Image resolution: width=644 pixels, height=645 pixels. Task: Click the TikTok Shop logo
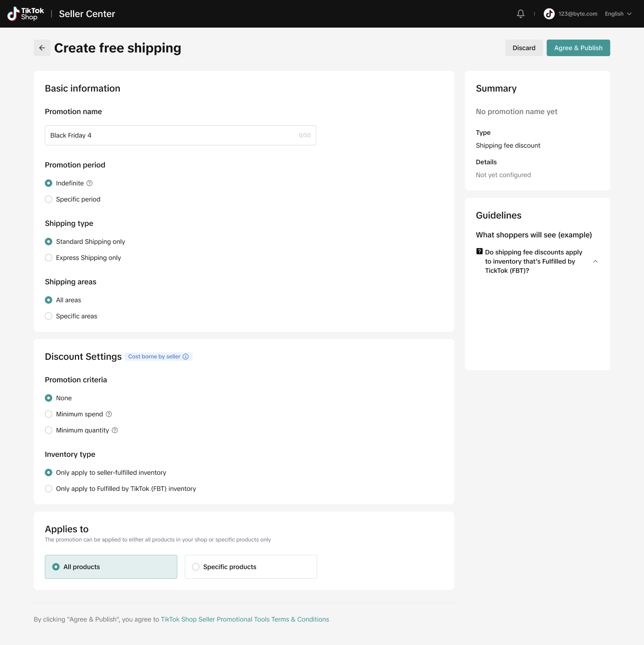tap(26, 14)
